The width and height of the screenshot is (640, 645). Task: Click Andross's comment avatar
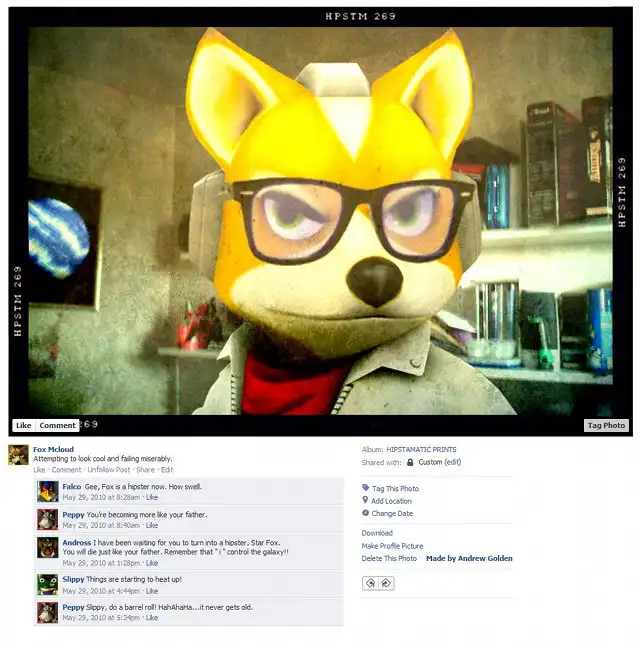[x=47, y=548]
